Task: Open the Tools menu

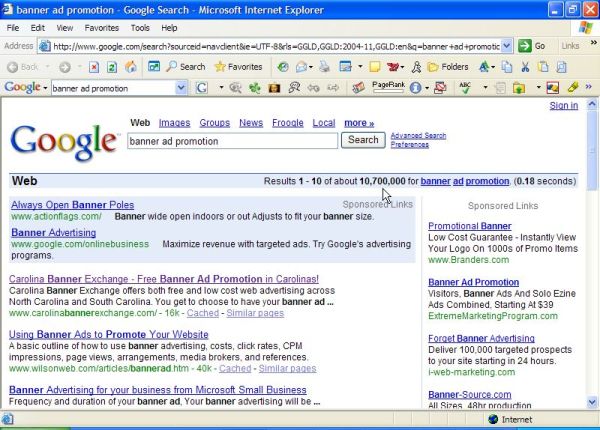Action: 140,28
